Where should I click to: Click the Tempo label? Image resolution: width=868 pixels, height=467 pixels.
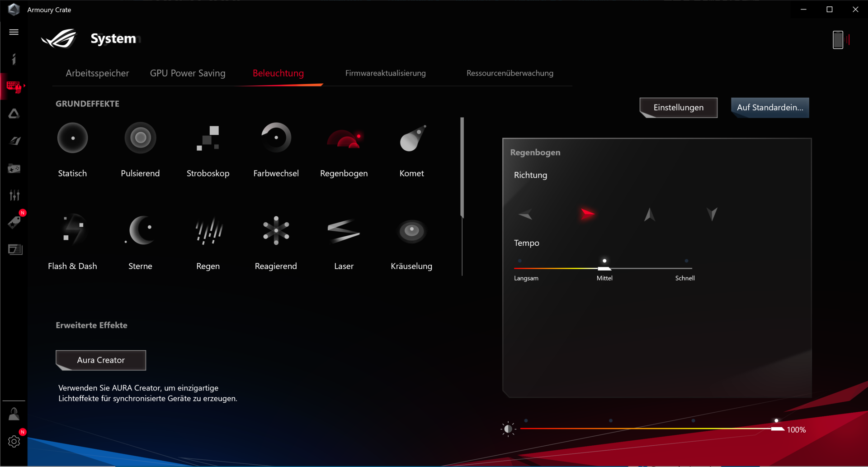(x=526, y=243)
